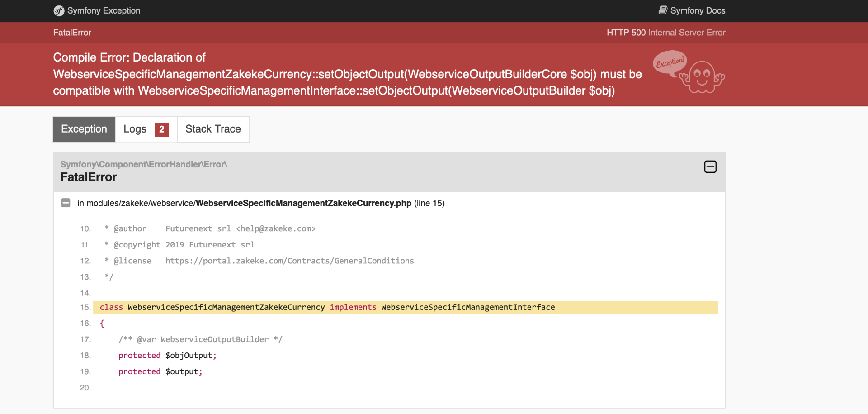Click the FatalError label in the red bar
Image resolution: width=868 pixels, height=414 pixels.
(72, 33)
